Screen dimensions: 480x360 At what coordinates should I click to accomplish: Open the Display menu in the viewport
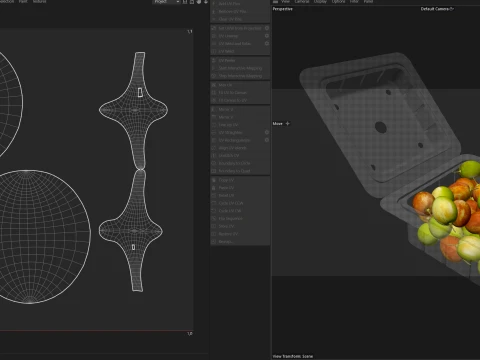[x=320, y=2]
